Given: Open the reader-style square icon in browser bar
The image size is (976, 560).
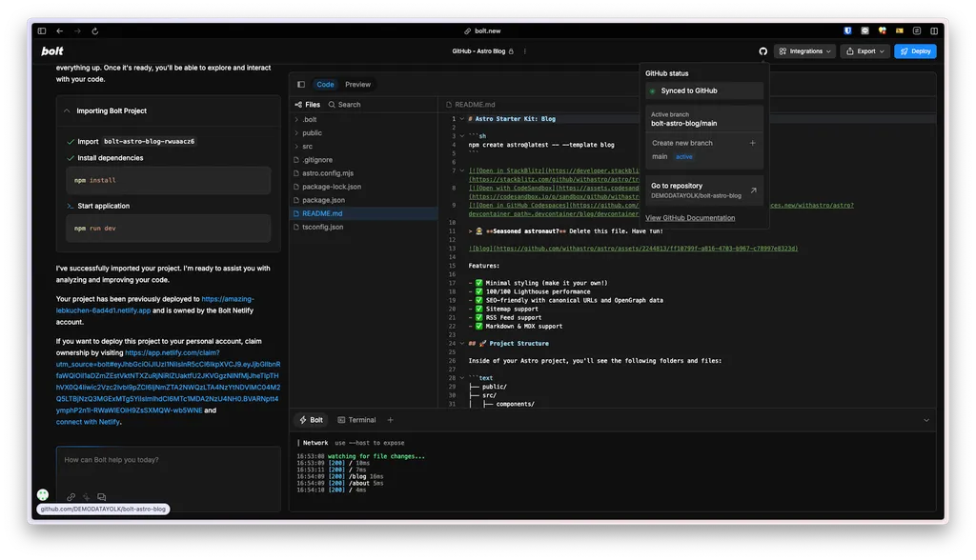Looking at the screenshot, I should [917, 30].
